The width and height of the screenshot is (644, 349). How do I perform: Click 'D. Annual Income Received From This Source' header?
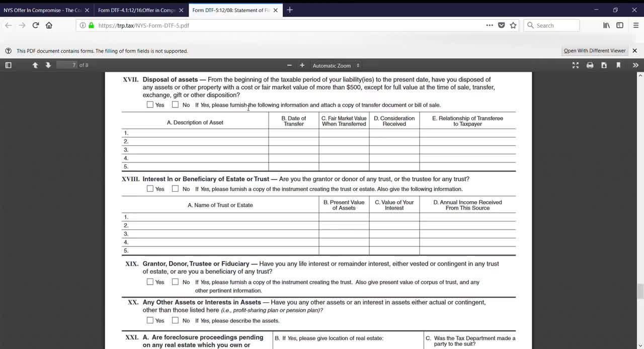[x=467, y=205]
